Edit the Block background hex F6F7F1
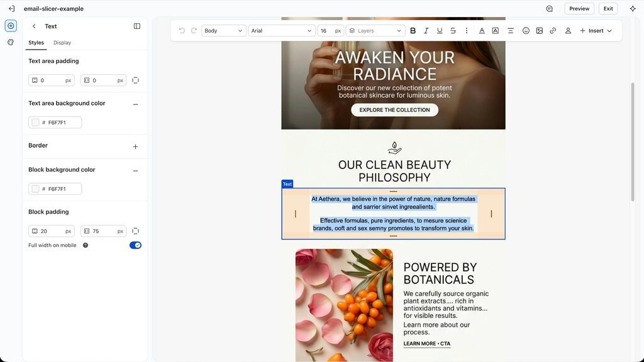This screenshot has height=362, width=644. coord(57,189)
